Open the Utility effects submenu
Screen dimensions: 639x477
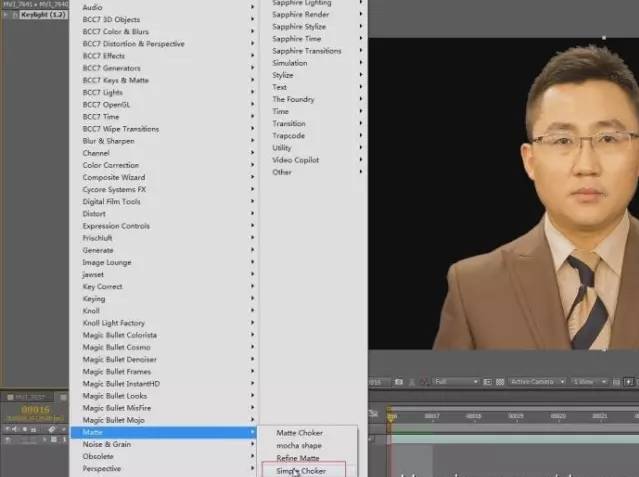tap(314, 148)
